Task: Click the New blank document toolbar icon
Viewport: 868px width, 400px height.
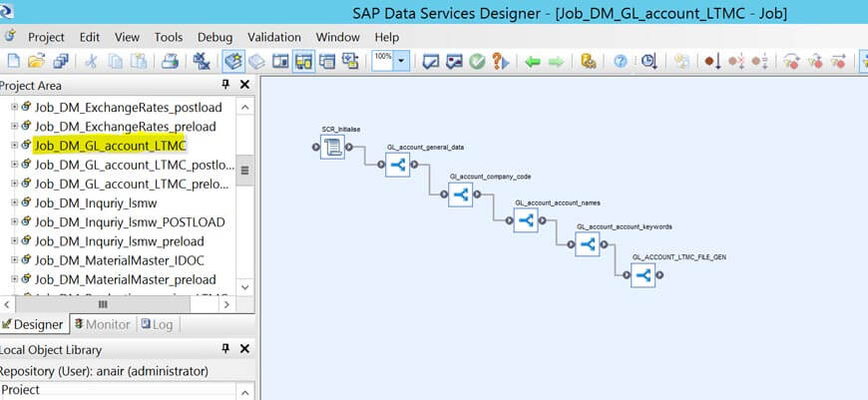Action: [x=13, y=62]
